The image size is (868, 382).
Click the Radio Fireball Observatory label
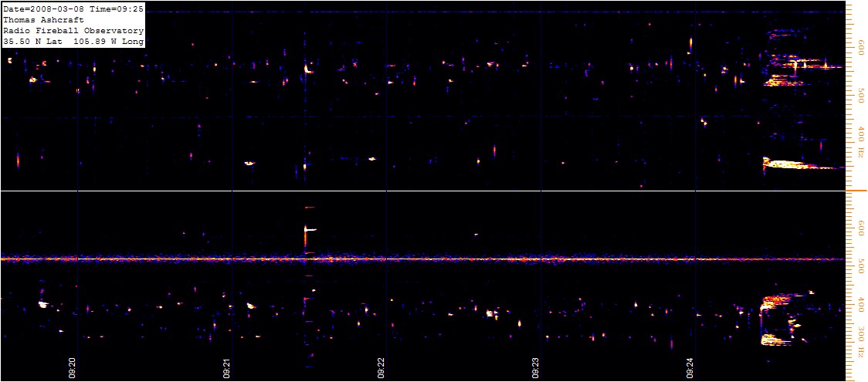coord(73,31)
